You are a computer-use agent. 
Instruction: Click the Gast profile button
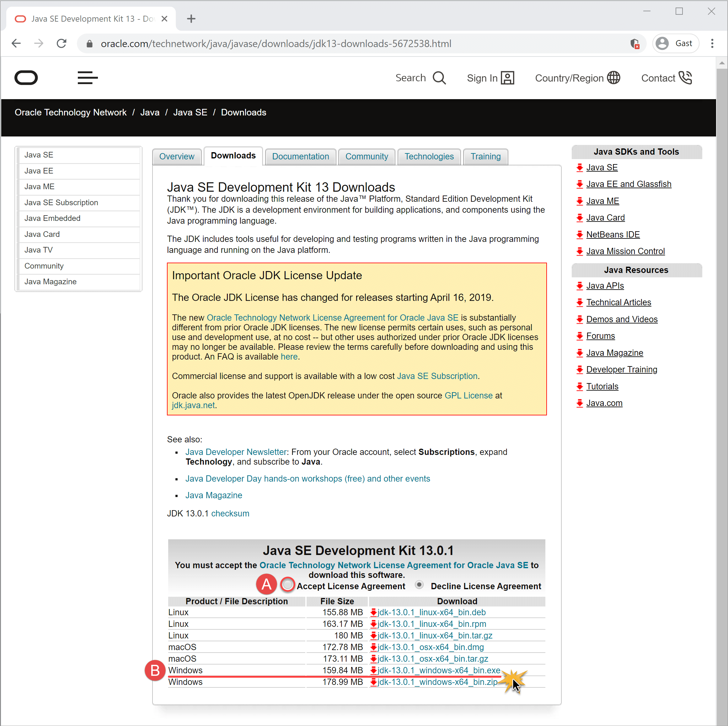coord(676,43)
